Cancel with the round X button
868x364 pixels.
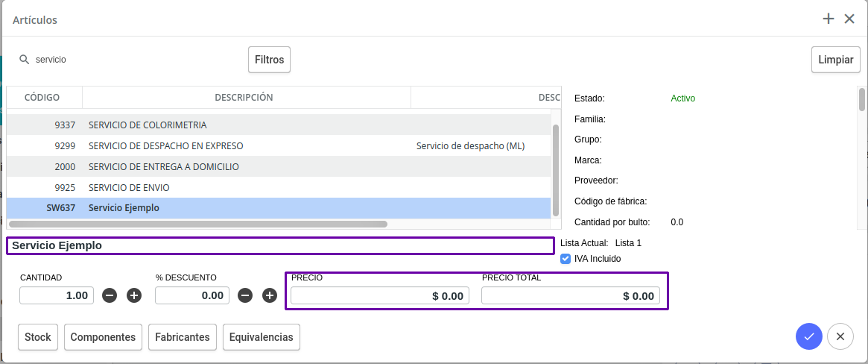840,336
